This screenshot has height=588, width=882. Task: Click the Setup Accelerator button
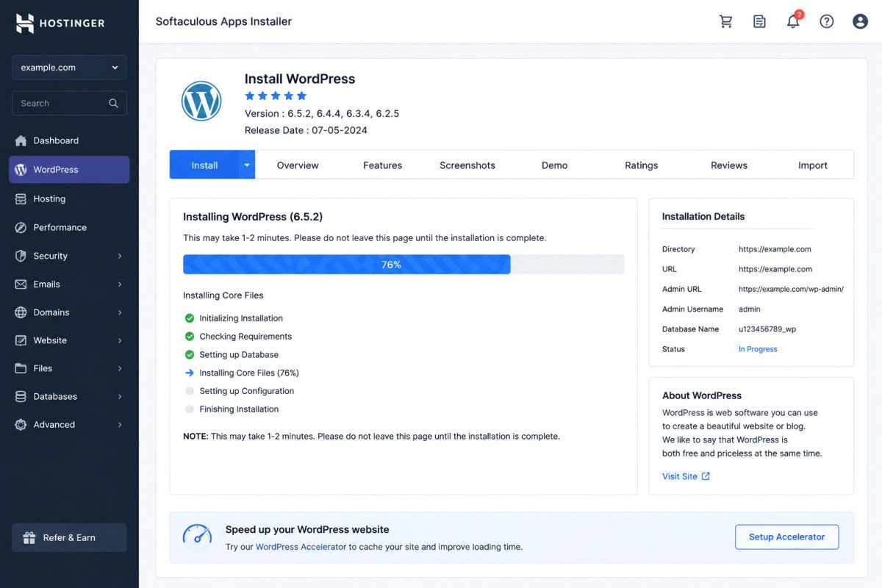(786, 537)
